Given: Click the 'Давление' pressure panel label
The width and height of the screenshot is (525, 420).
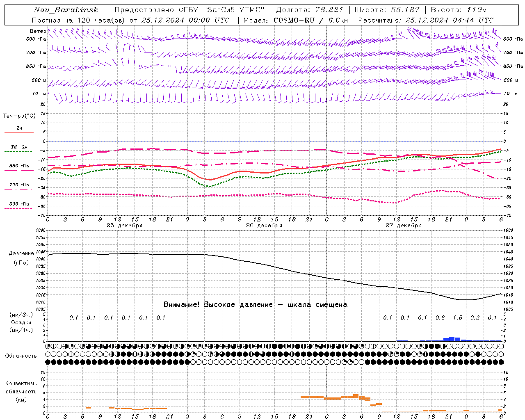Looking at the screenshot, I should coord(21,253).
